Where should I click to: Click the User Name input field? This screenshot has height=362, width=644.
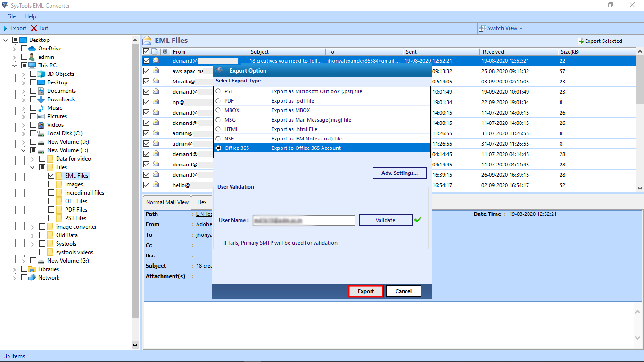point(304,220)
